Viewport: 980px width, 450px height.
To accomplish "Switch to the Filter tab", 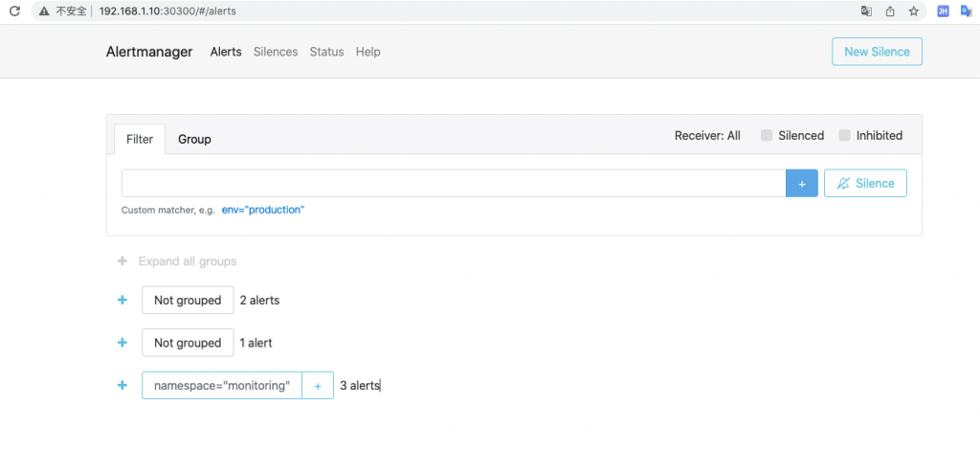I will tap(140, 139).
